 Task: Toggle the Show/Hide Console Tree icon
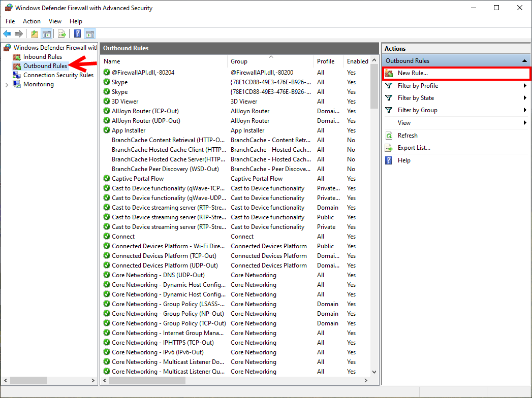[x=46, y=34]
